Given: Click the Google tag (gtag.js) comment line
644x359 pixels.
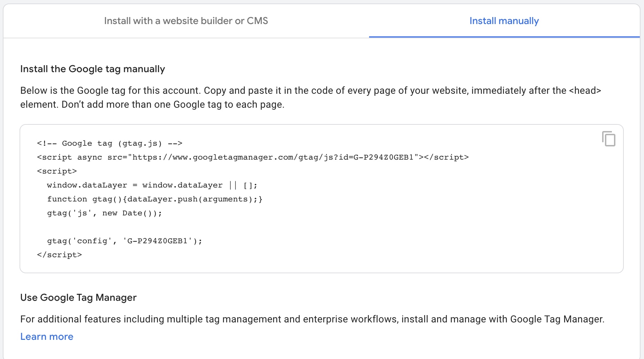Looking at the screenshot, I should pos(110,143).
